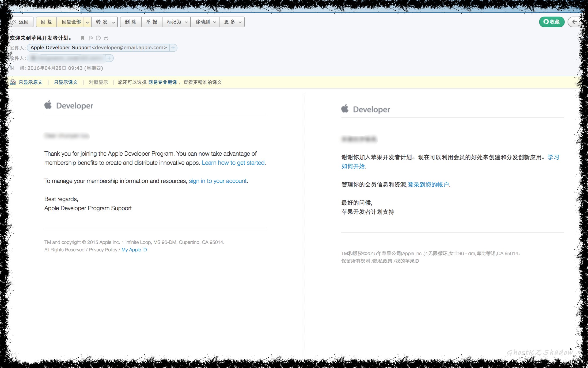Click the printer icon to print email
This screenshot has height=368, width=588.
(x=106, y=38)
